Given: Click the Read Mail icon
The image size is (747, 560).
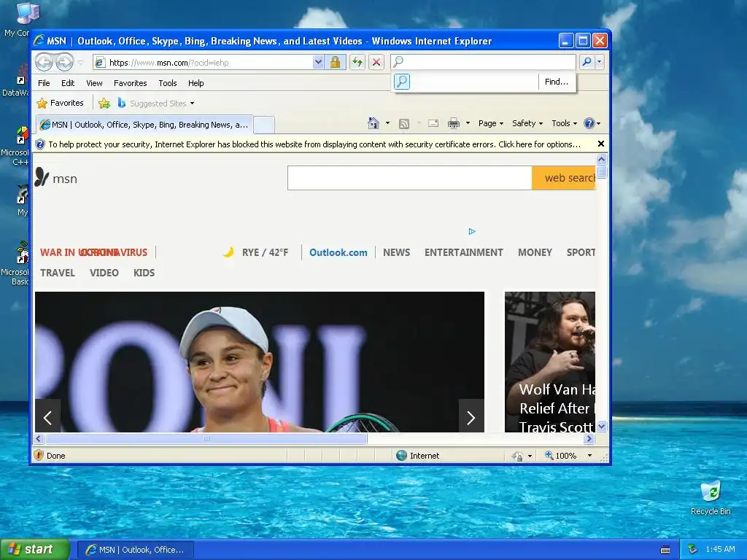Looking at the screenshot, I should coord(433,123).
